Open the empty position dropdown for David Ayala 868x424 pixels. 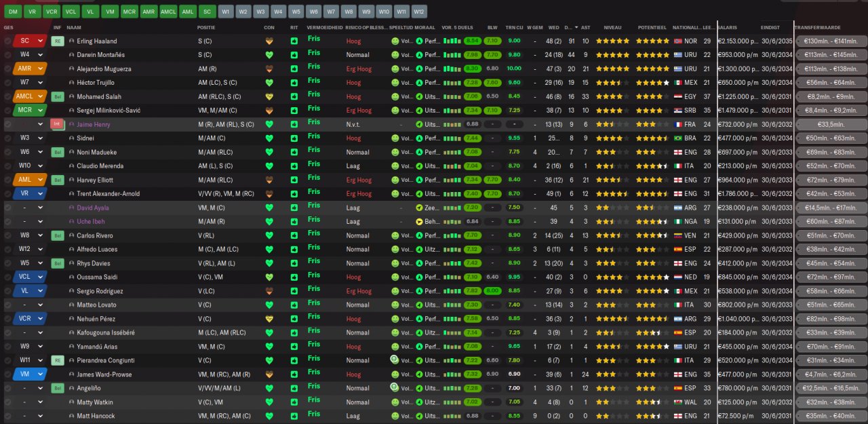pos(30,208)
